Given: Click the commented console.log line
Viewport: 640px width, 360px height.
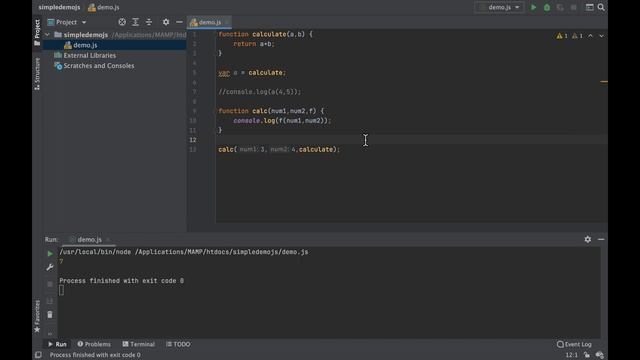Looking at the screenshot, I should tap(259, 92).
